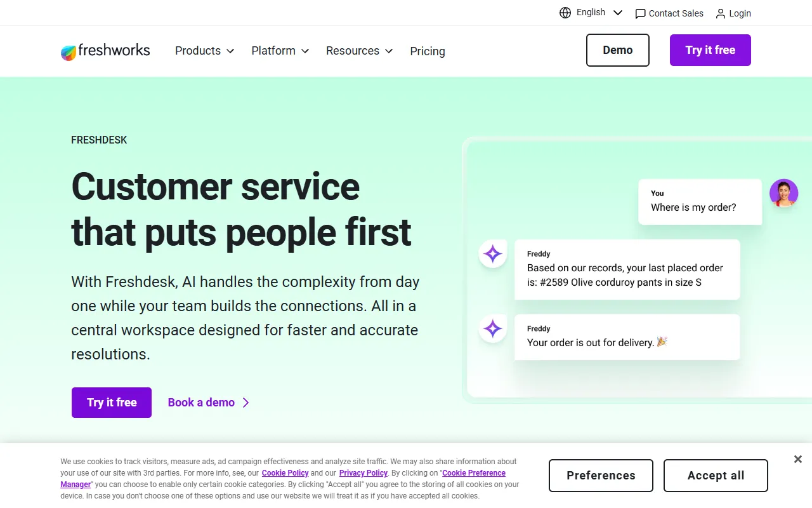
Task: Click the arrow next to Book a demo
Action: [x=246, y=403]
